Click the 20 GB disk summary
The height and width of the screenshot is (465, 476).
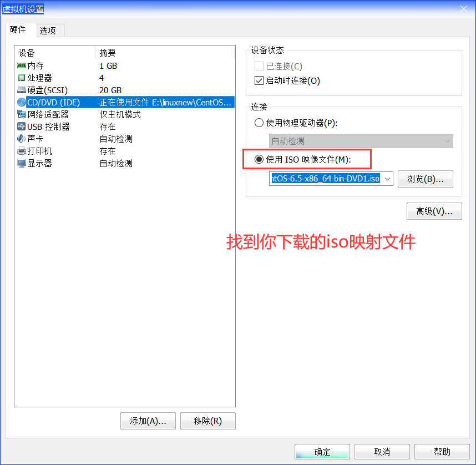pos(110,90)
